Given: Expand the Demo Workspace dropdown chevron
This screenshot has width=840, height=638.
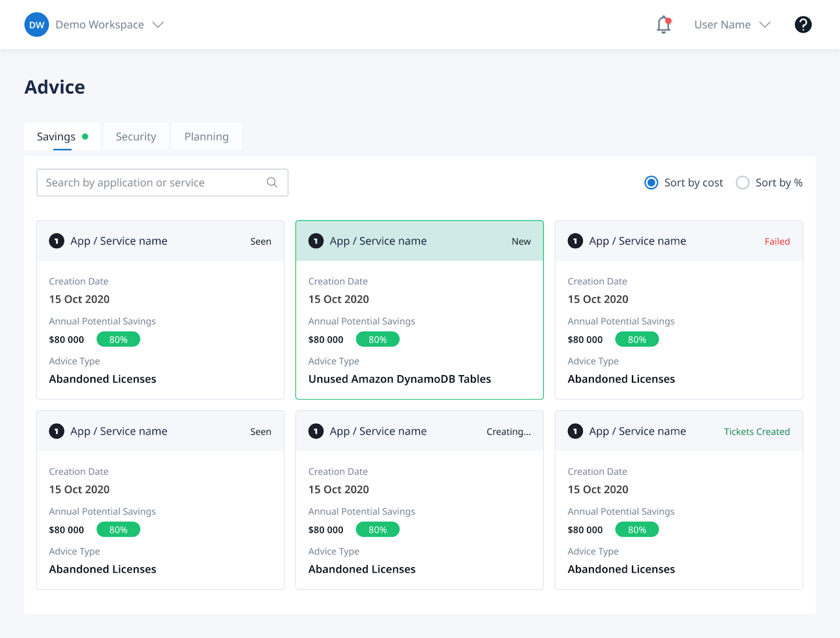Looking at the screenshot, I should pyautogui.click(x=158, y=25).
